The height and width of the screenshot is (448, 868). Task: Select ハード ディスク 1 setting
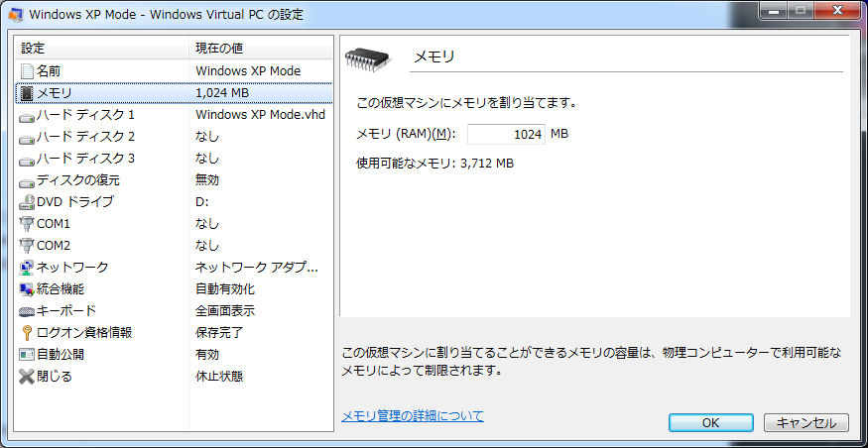pyautogui.click(x=174, y=115)
